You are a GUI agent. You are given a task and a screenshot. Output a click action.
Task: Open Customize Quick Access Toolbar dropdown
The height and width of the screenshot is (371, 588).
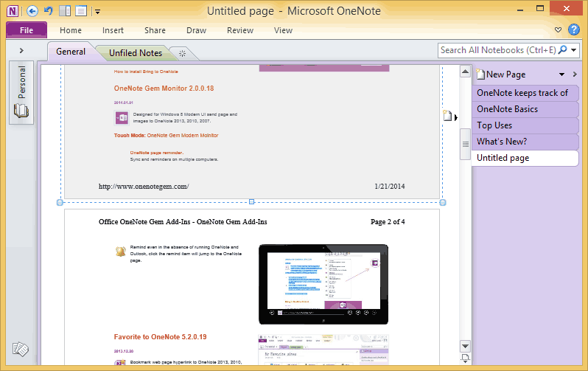[x=97, y=12]
